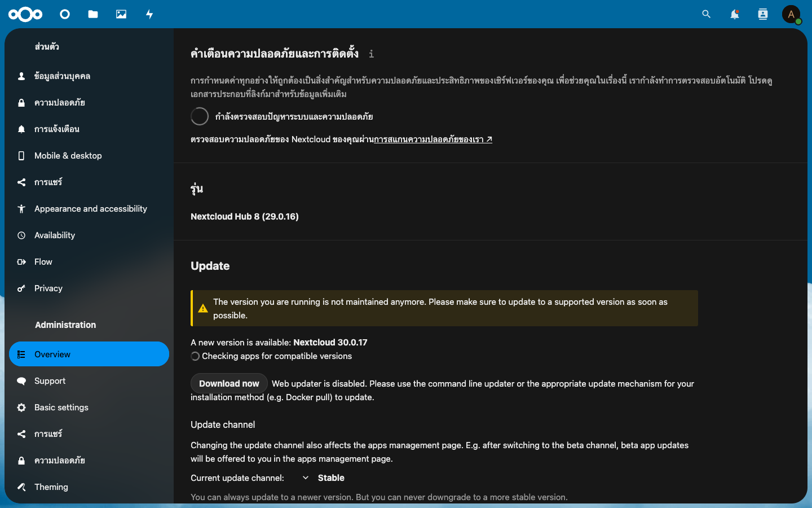812x508 pixels.
Task: Click the yellow warning triangle icon
Action: pyautogui.click(x=203, y=309)
